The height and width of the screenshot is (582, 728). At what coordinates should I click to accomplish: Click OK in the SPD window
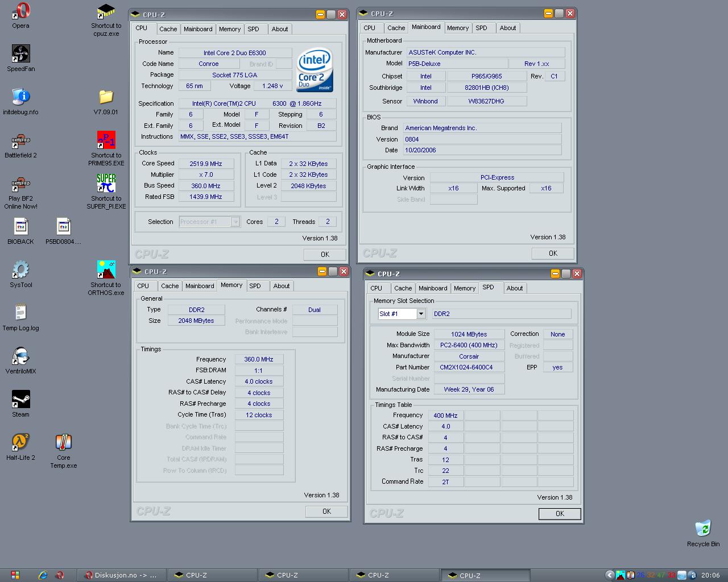click(560, 514)
